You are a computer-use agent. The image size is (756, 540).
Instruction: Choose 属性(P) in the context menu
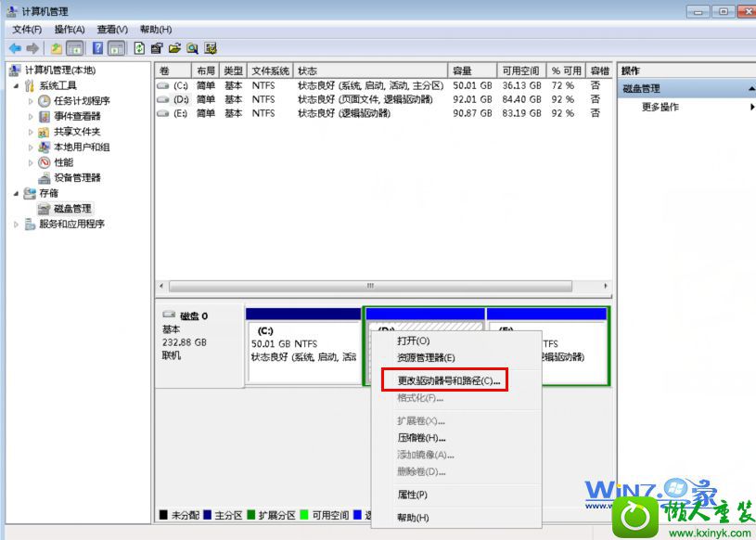(456, 495)
